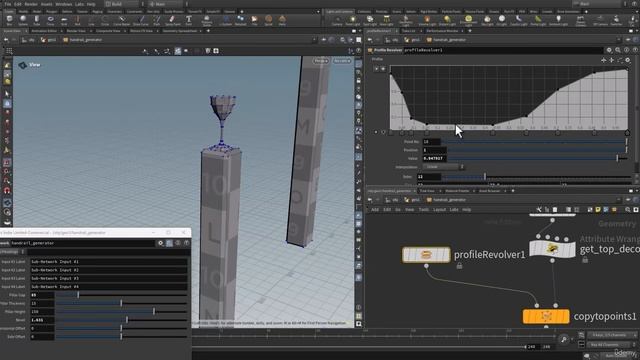Click the Attribute Wrangle get_top_deco node
The height and width of the screenshot is (360, 640).
[x=552, y=249]
